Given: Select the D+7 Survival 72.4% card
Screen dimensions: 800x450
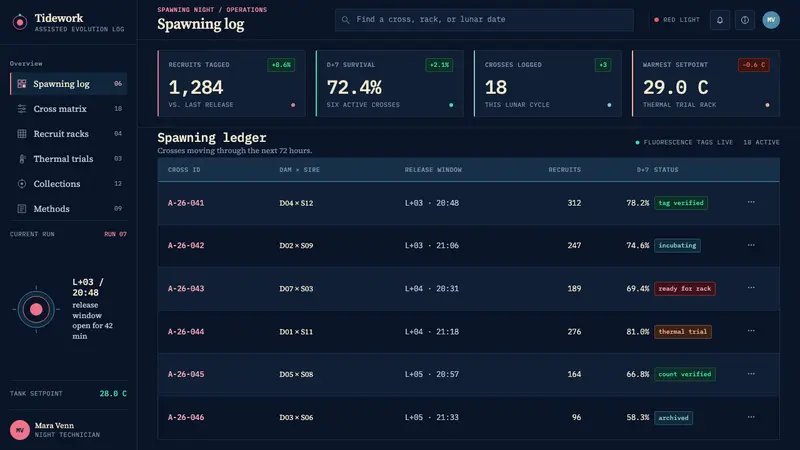Looking at the screenshot, I should tap(389, 84).
